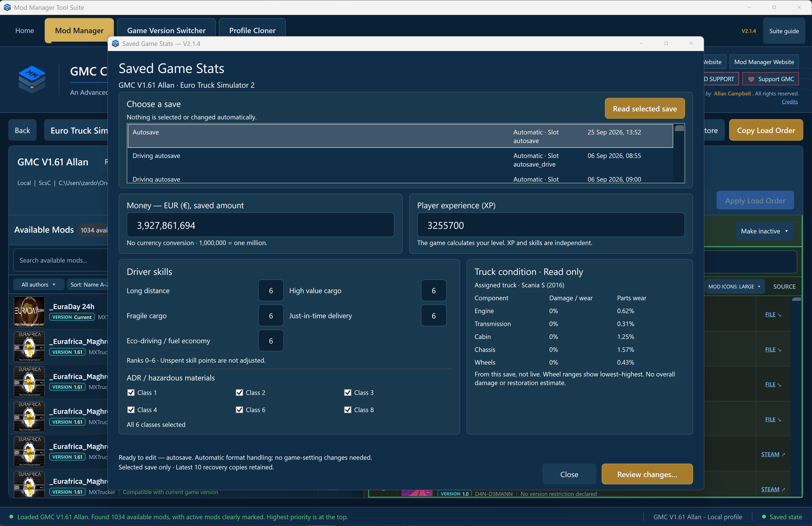Open the Sort: Name A–Z dropdown
This screenshot has width=812, height=526.
coord(87,284)
